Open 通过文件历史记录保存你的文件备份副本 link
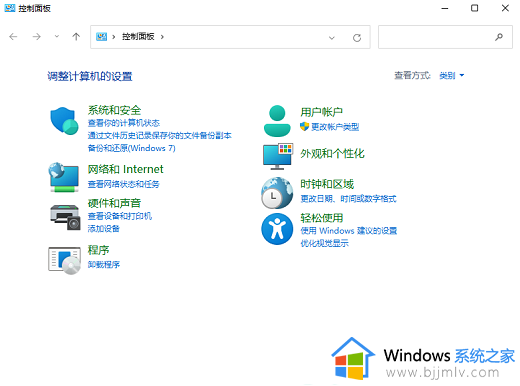The width and height of the screenshot is (520, 386). [x=159, y=135]
